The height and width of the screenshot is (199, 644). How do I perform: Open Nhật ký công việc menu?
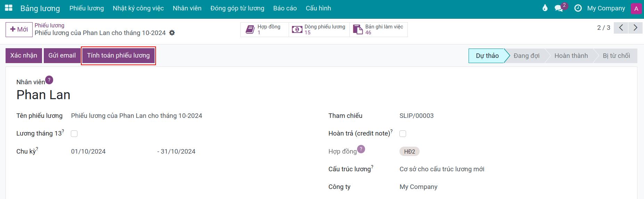tap(138, 8)
